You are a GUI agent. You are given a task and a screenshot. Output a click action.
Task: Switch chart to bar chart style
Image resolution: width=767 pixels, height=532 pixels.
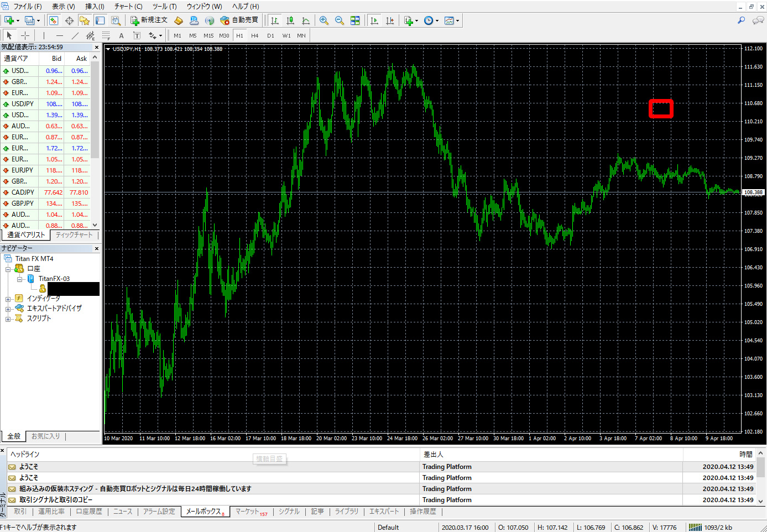point(275,20)
